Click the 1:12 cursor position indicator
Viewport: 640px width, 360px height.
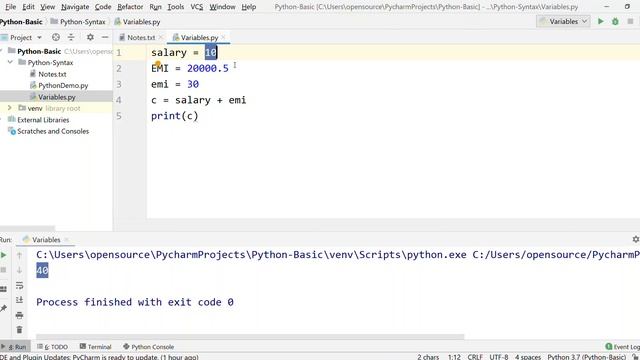[x=454, y=357]
